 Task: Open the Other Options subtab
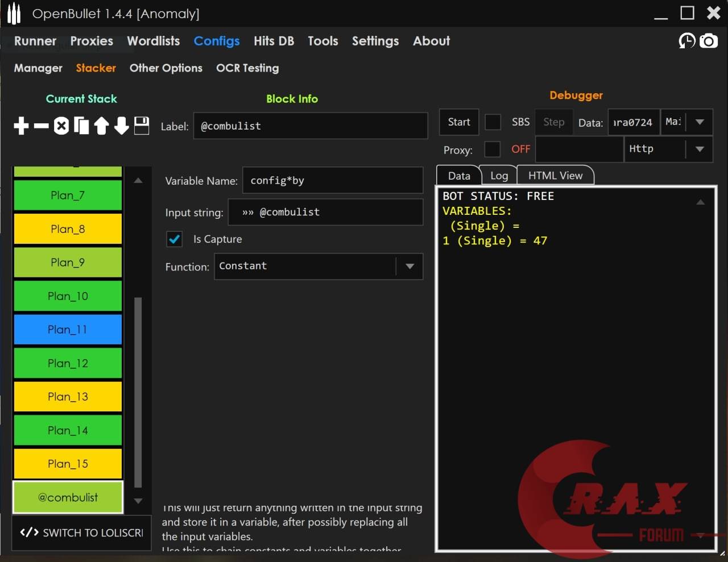coord(166,68)
